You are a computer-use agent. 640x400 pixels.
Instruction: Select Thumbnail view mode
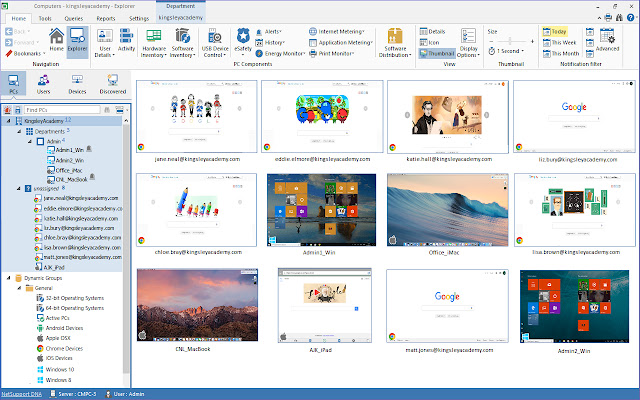pyautogui.click(x=437, y=53)
